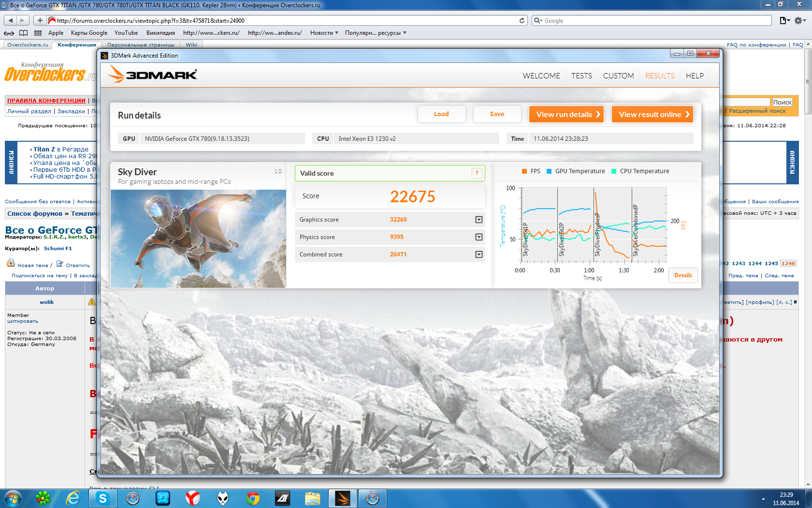Screen dimensions: 812x508
Task: Open the Apple bookmark in bookmarks bar
Action: 56,33
